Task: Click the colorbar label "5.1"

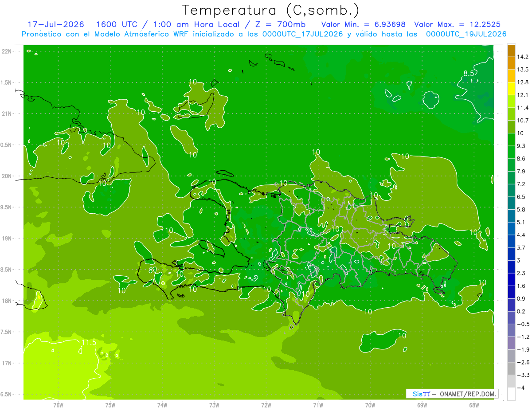Action: (521, 222)
